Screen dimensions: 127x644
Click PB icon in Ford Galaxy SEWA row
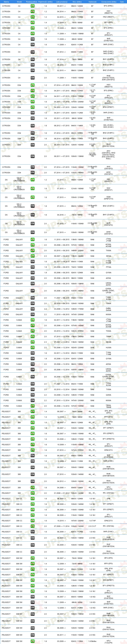click(32, 256)
